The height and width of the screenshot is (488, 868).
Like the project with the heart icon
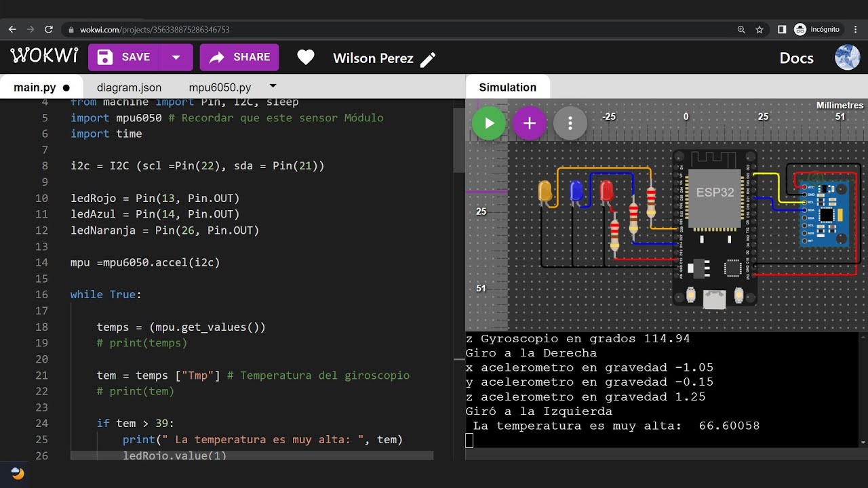pos(306,58)
